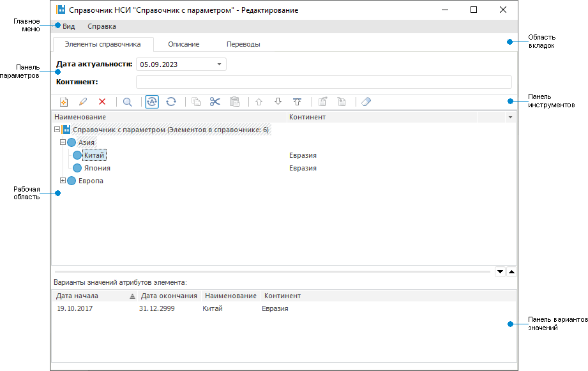Click the blue circle icon beside Азия
This screenshot has width=588, height=371.
(72, 142)
